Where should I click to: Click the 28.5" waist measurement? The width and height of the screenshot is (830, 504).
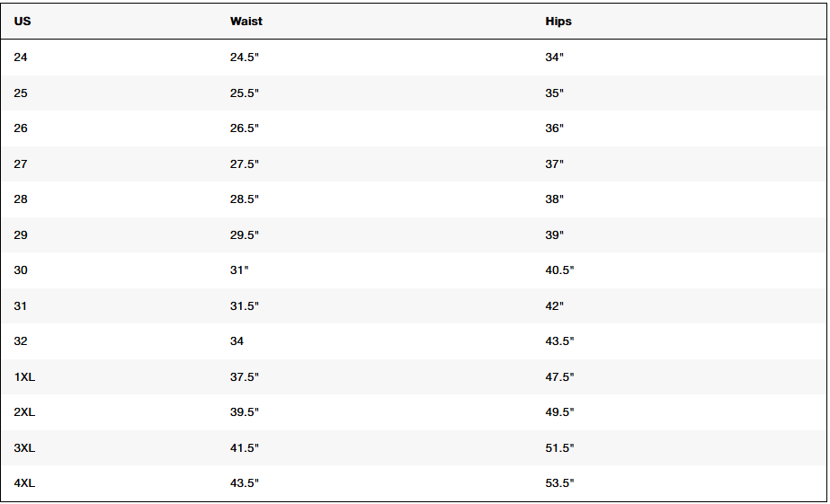pos(245,199)
